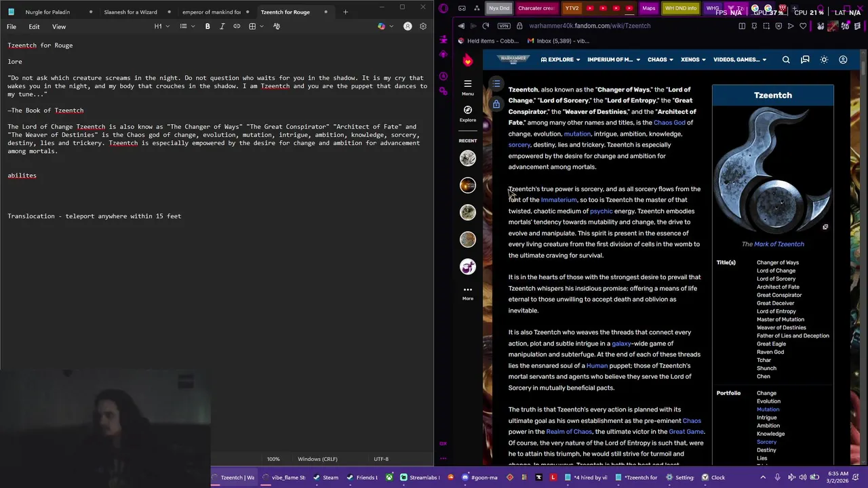This screenshot has height=488, width=868.
Task: Expand the VIDEOS, GAMES... nav dropdown
Action: (x=739, y=60)
